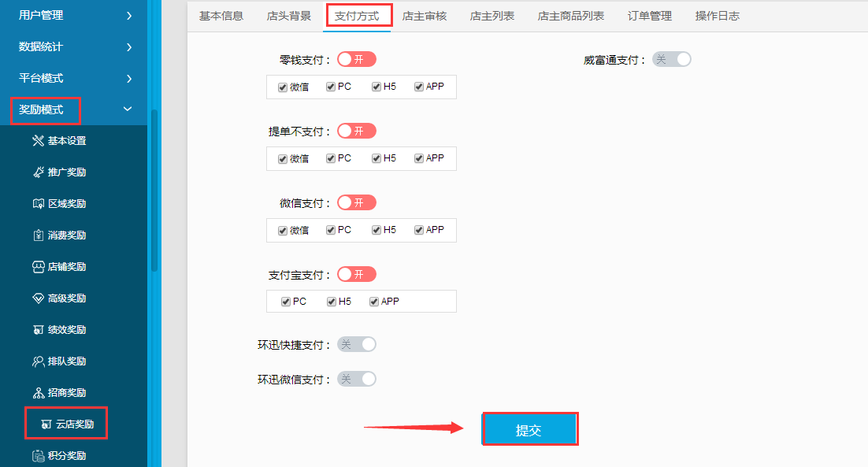
Task: Enable the 威富通支付 toggle
Action: [672, 59]
